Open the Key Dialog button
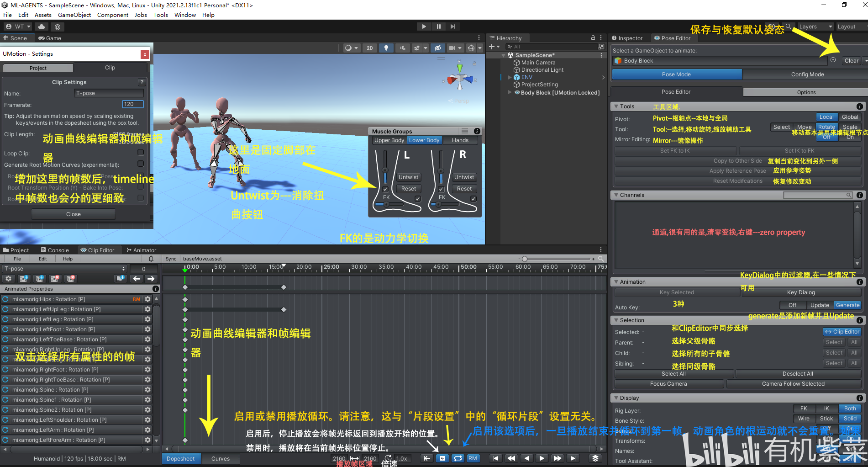The height and width of the screenshot is (467, 868). pos(801,292)
